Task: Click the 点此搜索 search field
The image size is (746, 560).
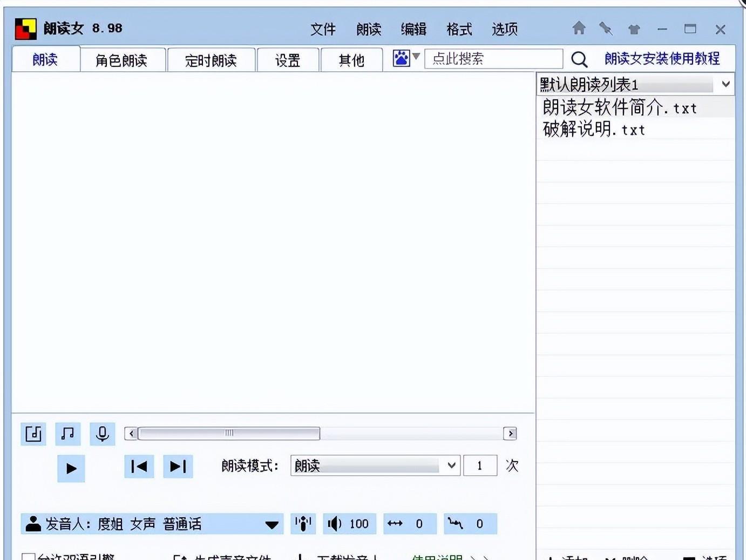Action: tap(493, 58)
